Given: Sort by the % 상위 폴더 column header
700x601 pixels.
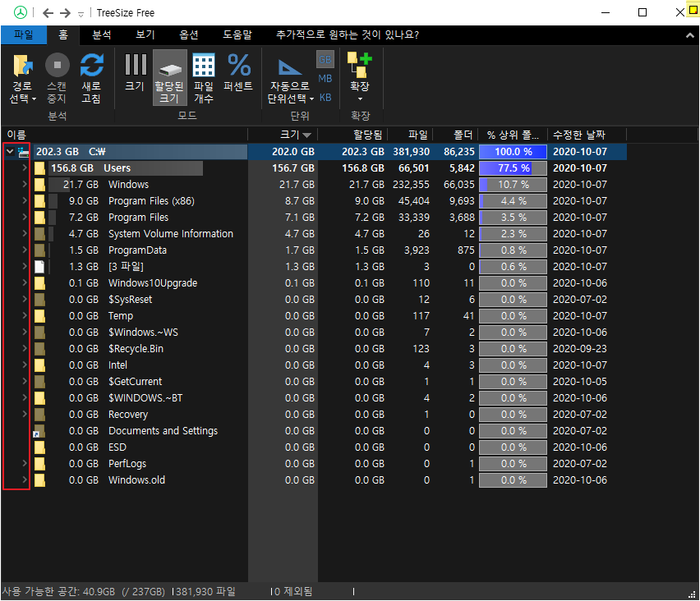Looking at the screenshot, I should click(x=513, y=135).
